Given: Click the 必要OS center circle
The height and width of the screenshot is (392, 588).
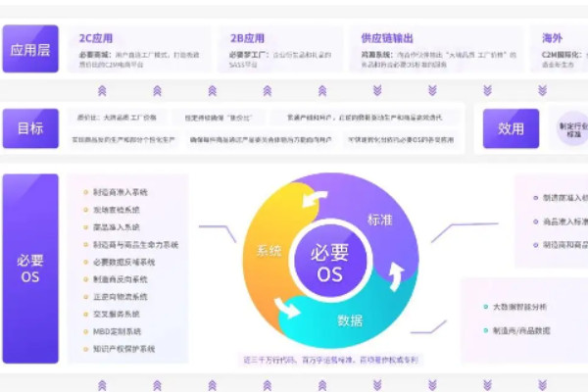Looking at the screenshot, I should (329, 263).
